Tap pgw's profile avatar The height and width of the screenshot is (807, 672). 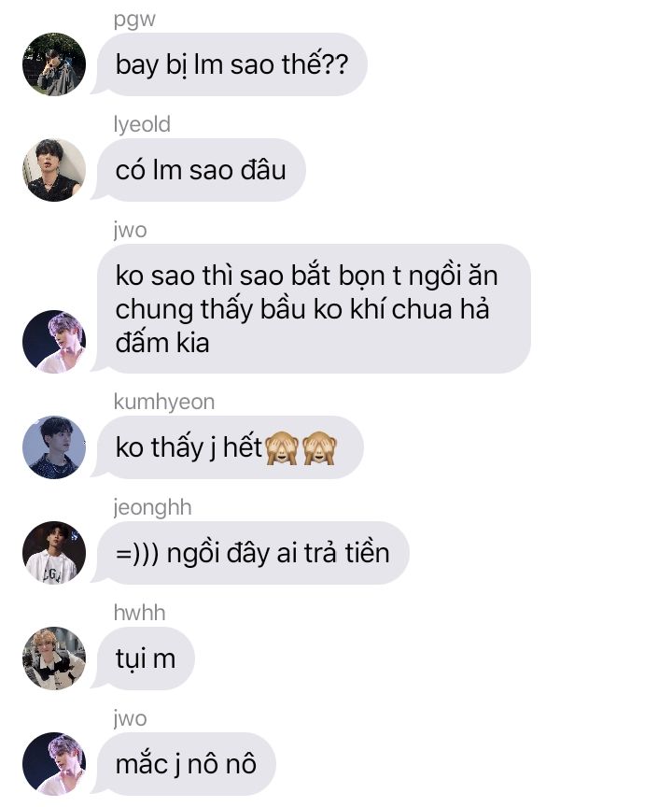pos(54,64)
